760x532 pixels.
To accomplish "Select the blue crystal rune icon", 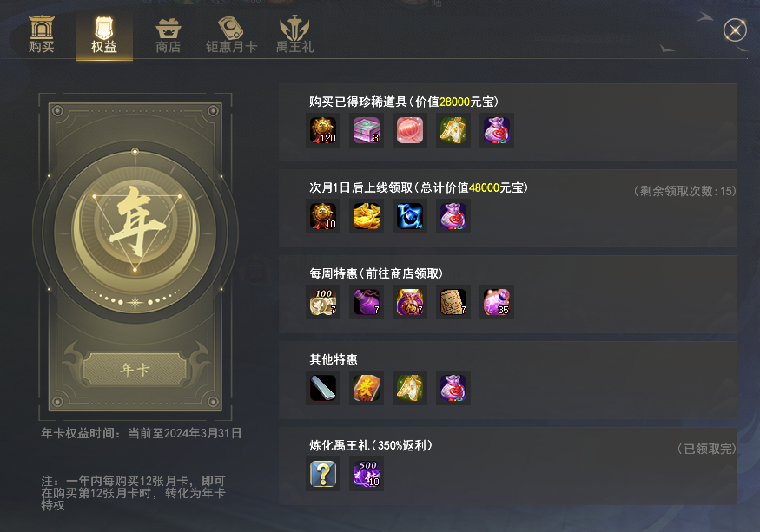I will (x=410, y=216).
